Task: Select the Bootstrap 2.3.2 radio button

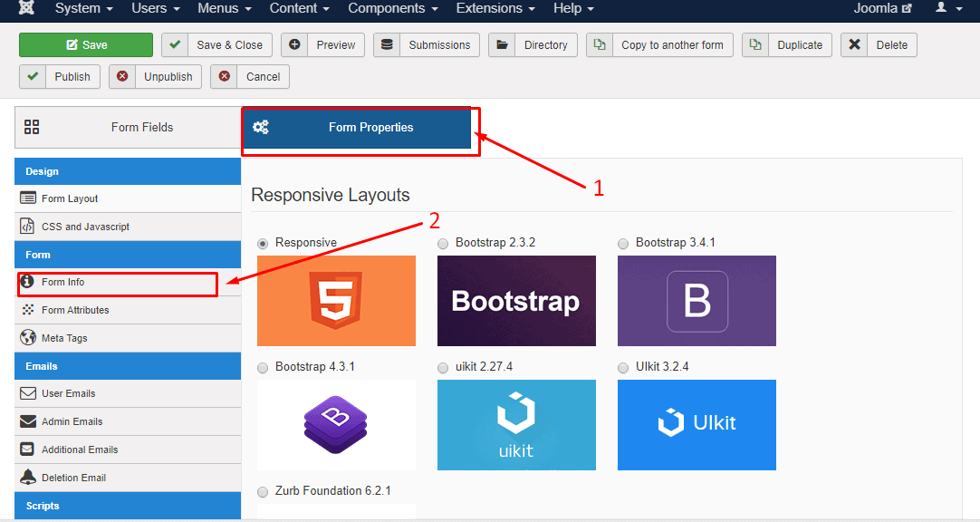Action: [x=443, y=244]
